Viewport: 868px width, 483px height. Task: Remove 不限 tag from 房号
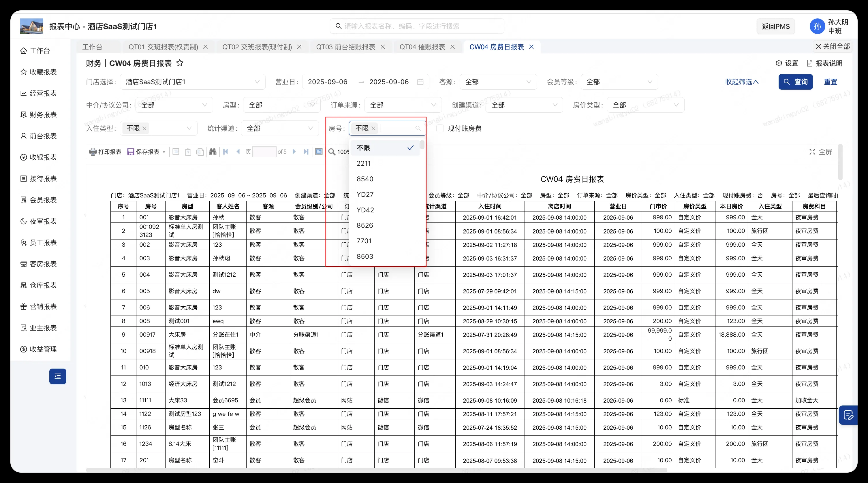tap(373, 128)
